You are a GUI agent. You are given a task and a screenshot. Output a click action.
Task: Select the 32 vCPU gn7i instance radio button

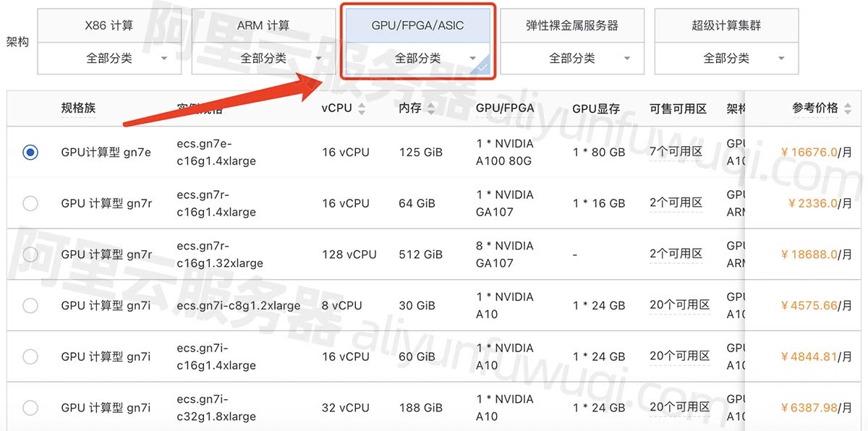click(x=30, y=407)
